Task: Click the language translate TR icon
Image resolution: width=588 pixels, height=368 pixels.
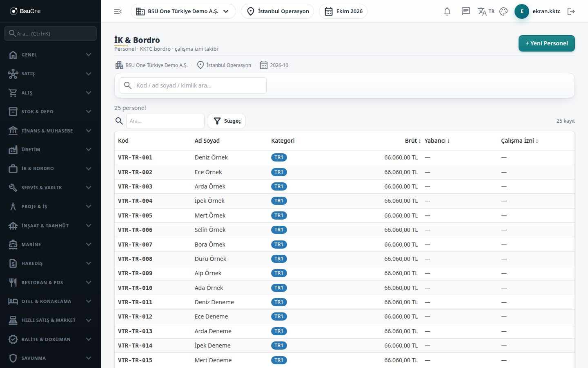Action: 486,11
